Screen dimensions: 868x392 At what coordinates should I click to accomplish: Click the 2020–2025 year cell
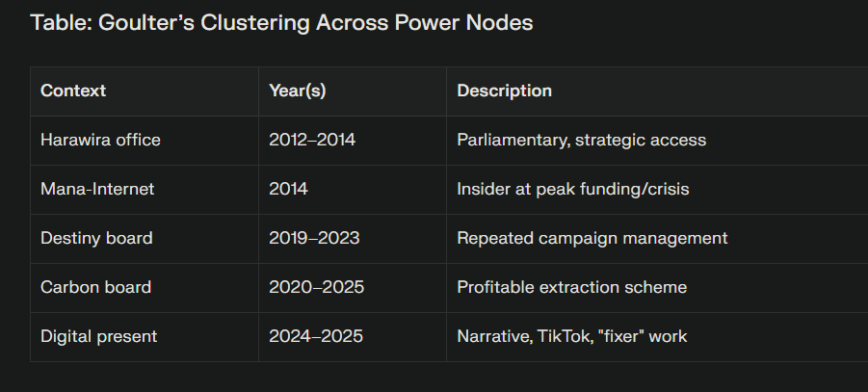(x=314, y=287)
